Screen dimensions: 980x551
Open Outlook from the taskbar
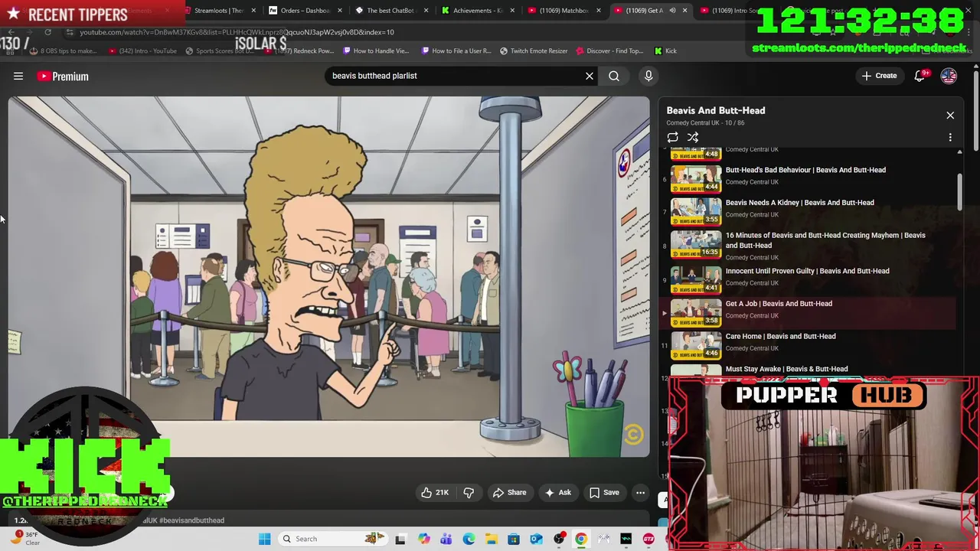(536, 539)
